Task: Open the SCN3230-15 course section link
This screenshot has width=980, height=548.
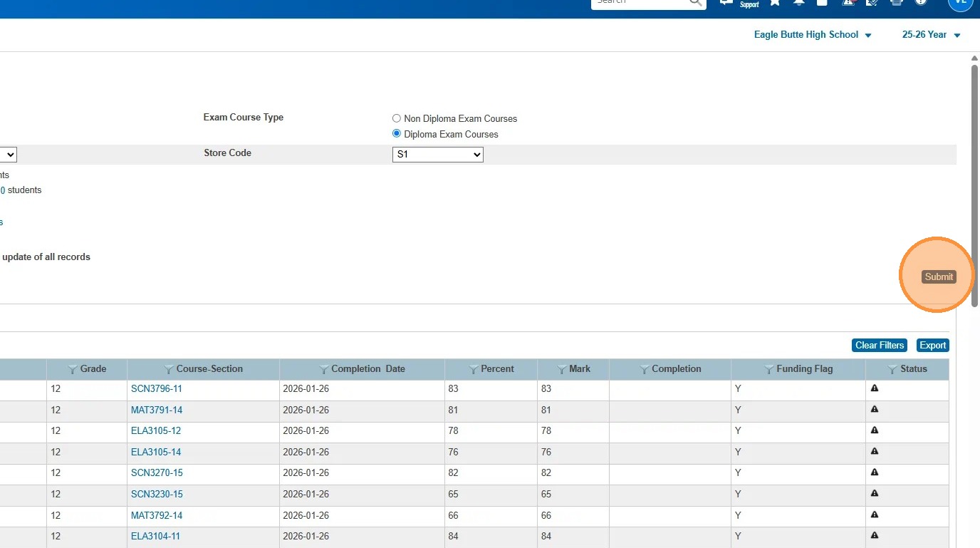Action: pos(157,494)
